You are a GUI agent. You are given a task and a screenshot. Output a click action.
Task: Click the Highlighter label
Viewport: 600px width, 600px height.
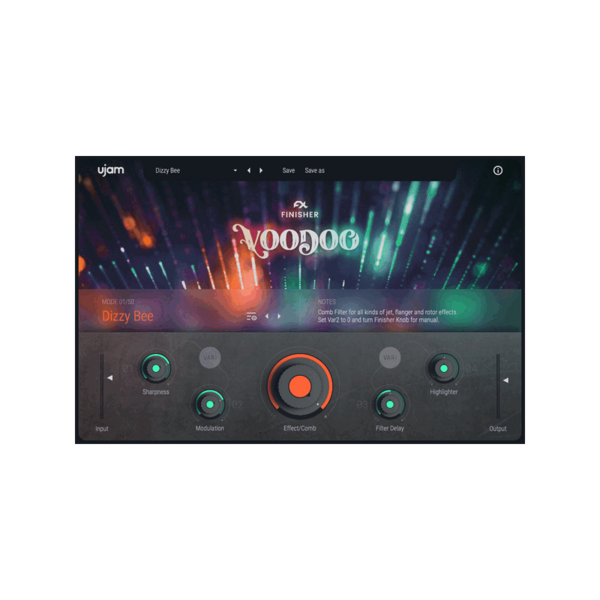tap(443, 392)
